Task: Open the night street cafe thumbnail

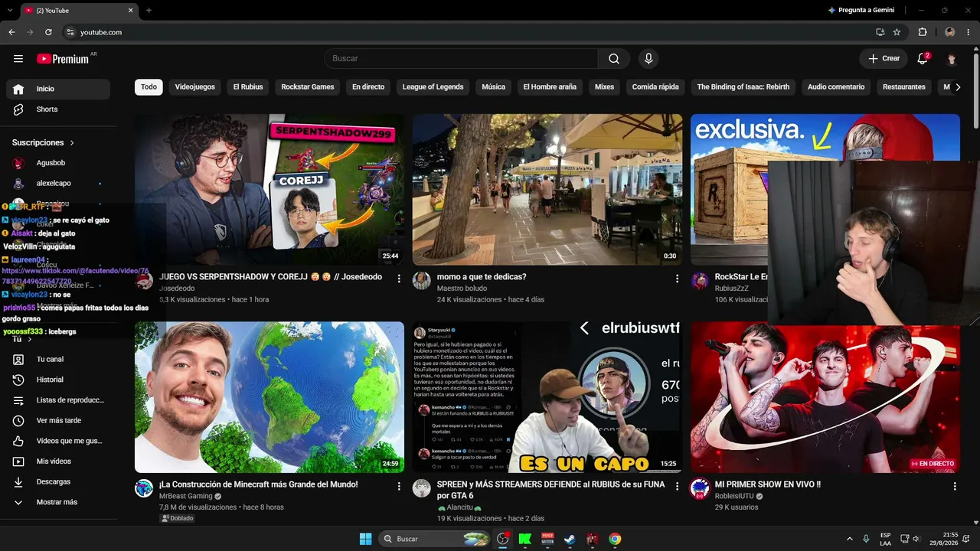Action: tap(547, 190)
